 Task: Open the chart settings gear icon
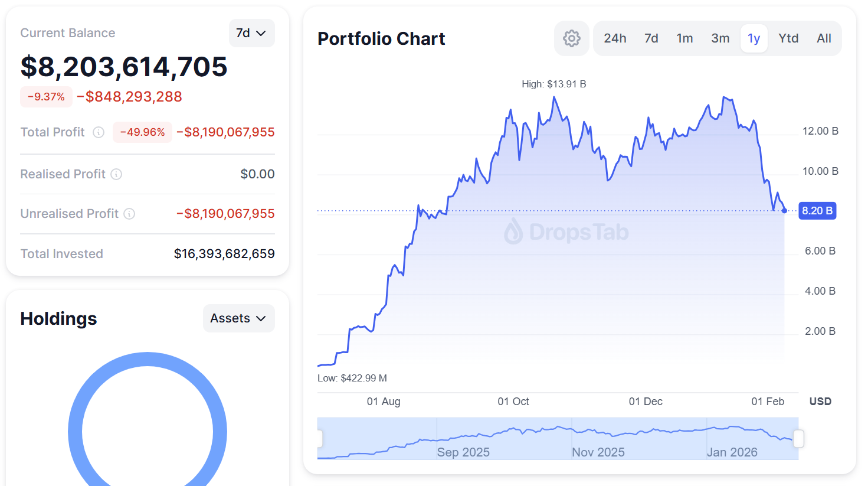[571, 38]
